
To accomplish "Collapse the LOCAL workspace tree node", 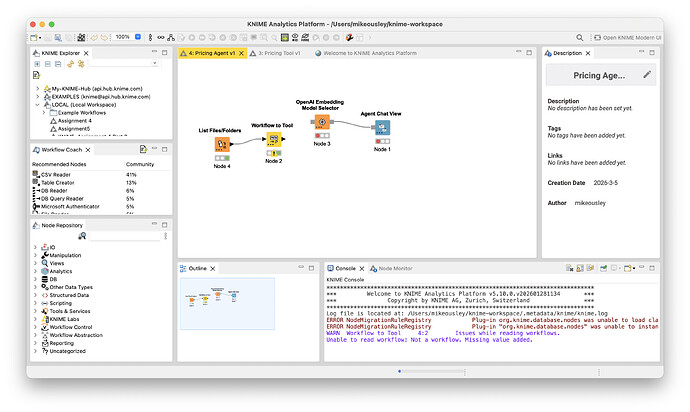I will (36, 104).
